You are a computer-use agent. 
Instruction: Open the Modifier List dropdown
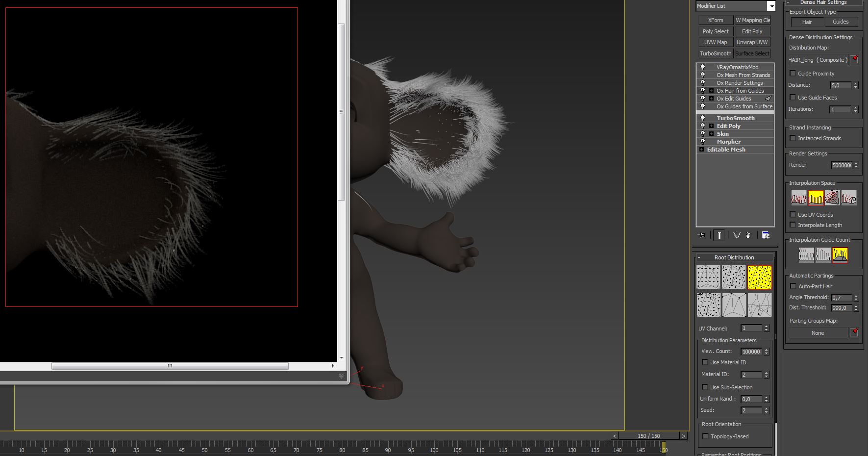(771, 6)
